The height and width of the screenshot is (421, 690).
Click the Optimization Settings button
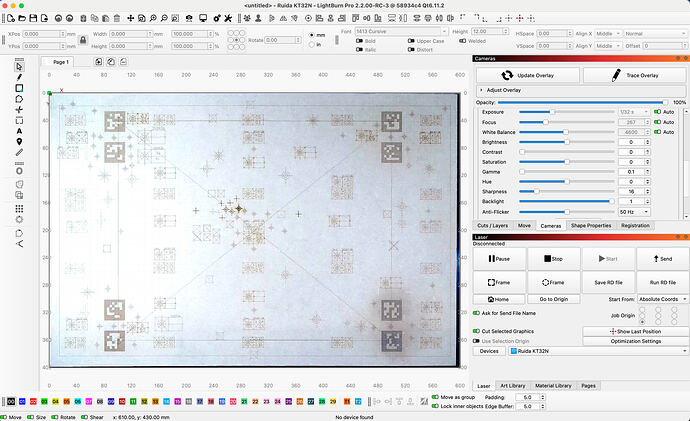click(x=635, y=341)
